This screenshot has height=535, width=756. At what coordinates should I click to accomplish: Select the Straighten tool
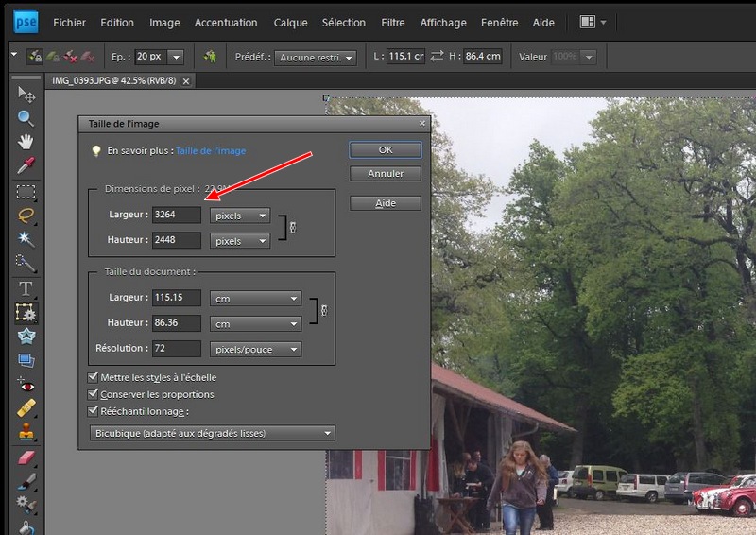[x=26, y=360]
